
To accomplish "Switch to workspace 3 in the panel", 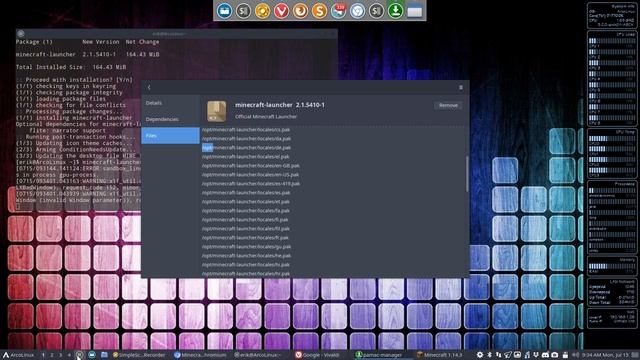I will tap(60, 355).
